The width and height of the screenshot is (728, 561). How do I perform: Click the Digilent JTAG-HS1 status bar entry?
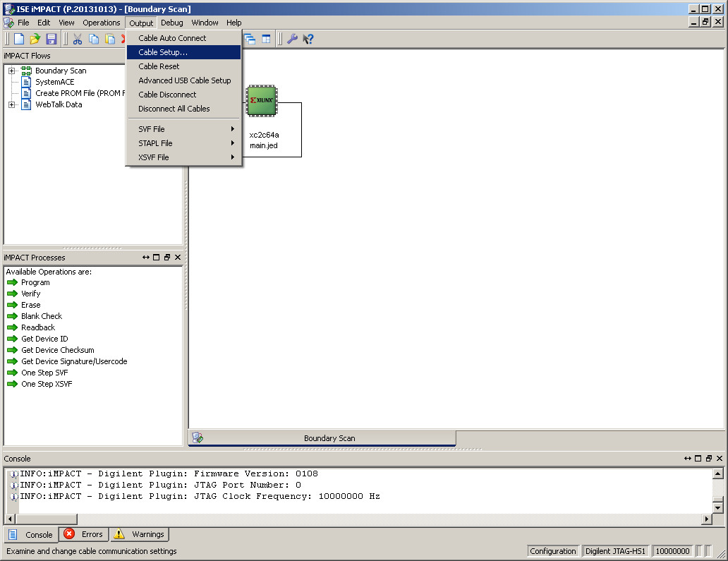pyautogui.click(x=615, y=551)
